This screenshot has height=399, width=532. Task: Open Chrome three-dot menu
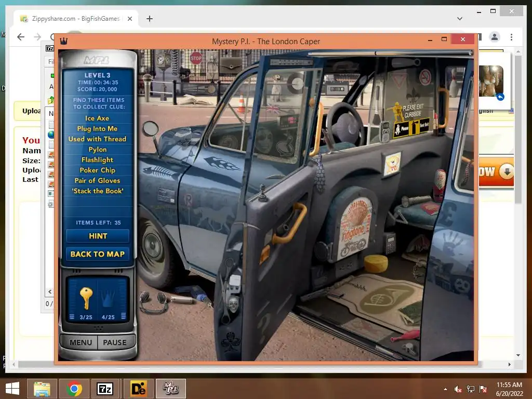(x=511, y=37)
